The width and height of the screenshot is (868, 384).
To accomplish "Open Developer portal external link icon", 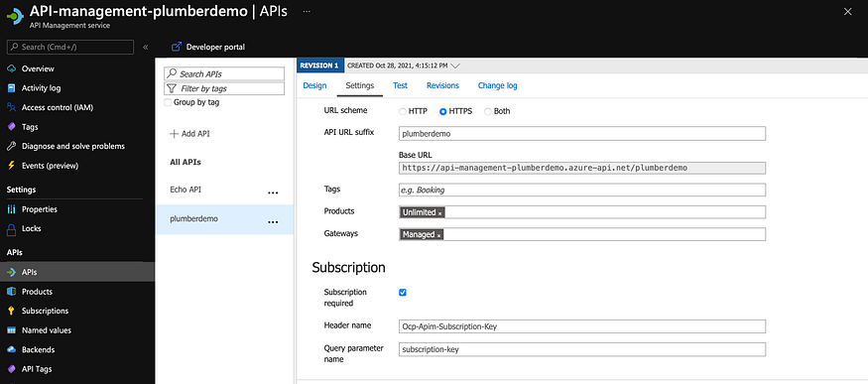I will 177,47.
